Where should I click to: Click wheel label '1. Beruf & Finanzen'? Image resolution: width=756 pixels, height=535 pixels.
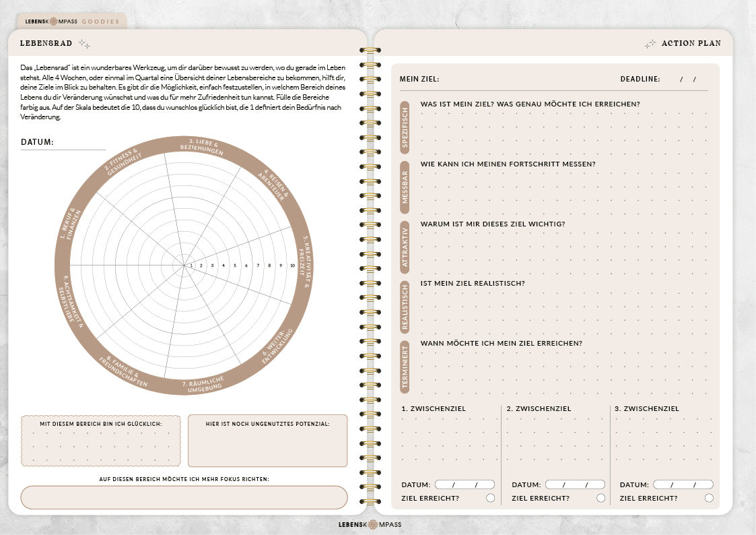coord(70,224)
